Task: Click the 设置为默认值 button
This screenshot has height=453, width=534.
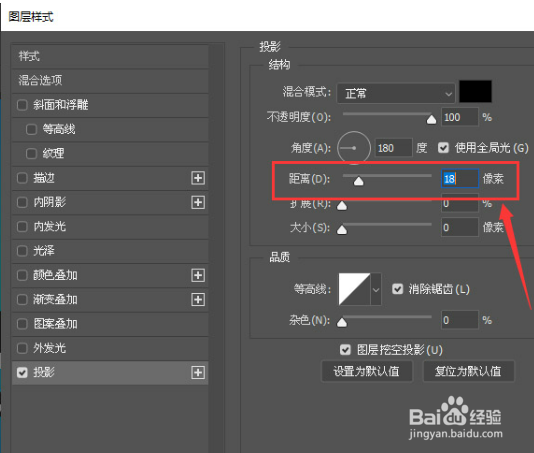Action: point(366,371)
